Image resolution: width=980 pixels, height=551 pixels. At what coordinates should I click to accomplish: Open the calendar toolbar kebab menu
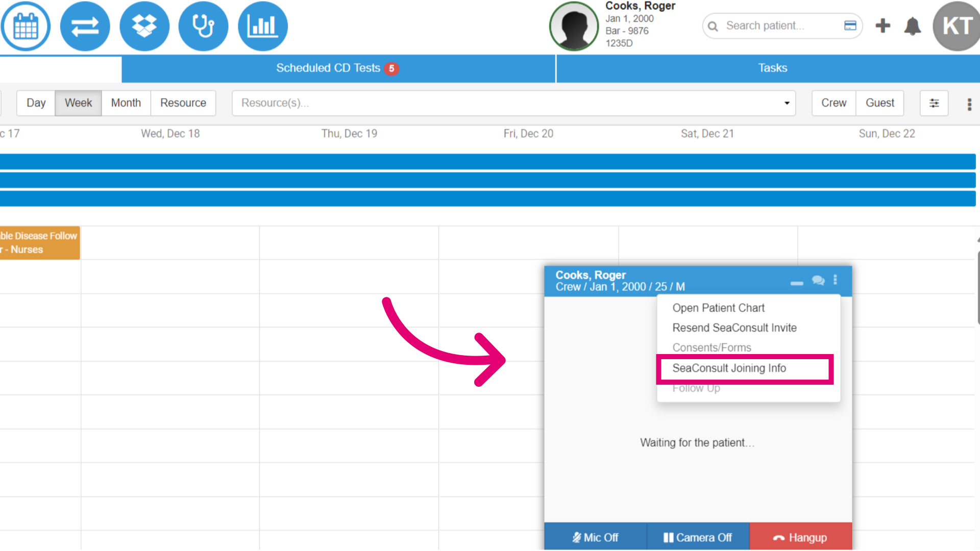969,104
